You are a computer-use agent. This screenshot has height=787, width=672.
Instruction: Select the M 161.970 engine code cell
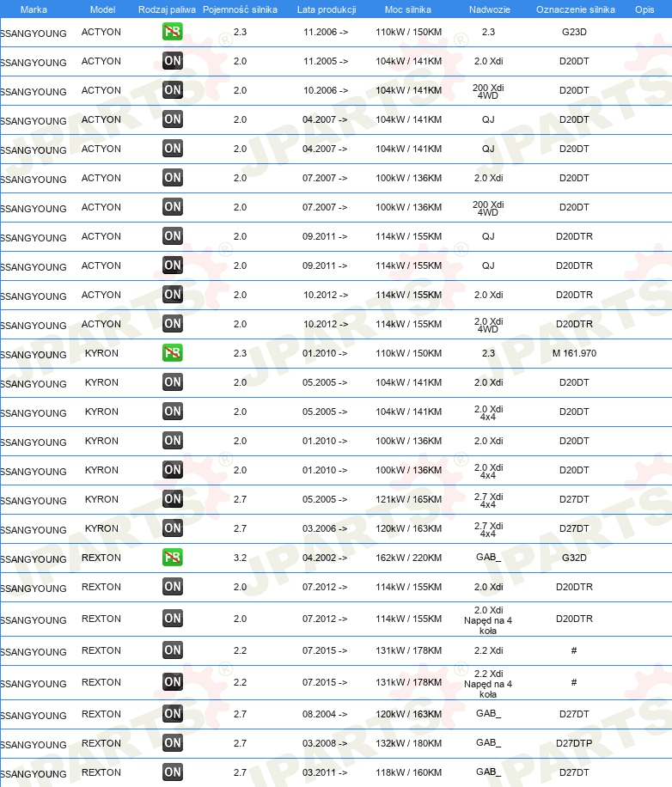click(x=574, y=353)
